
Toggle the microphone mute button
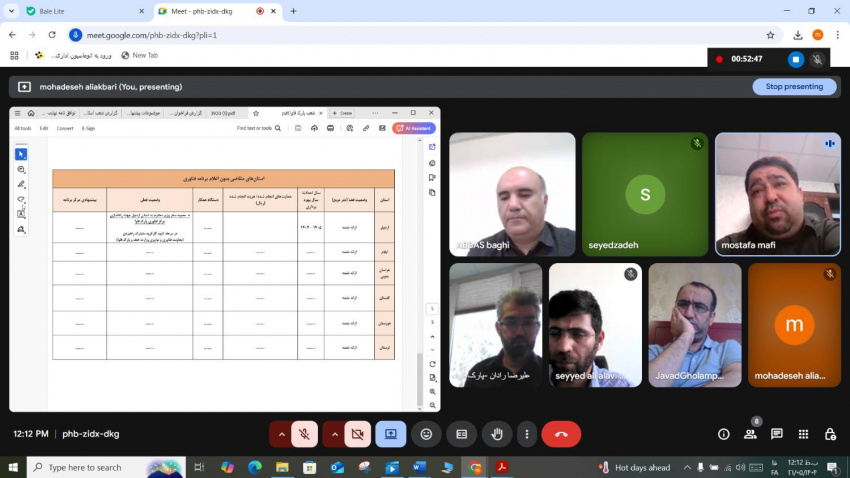[x=304, y=434]
